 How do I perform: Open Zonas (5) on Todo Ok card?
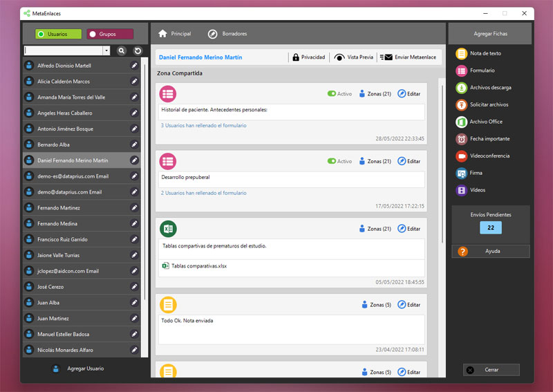tap(376, 305)
